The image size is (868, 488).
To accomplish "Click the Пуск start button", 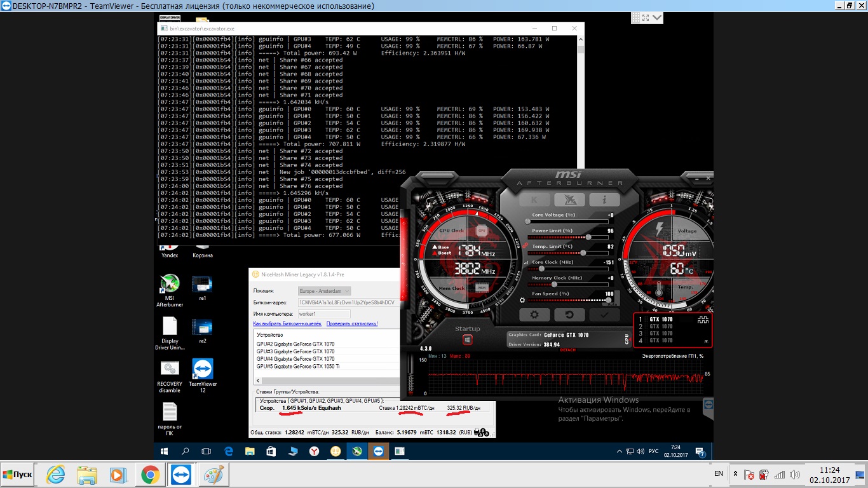I will (x=18, y=475).
